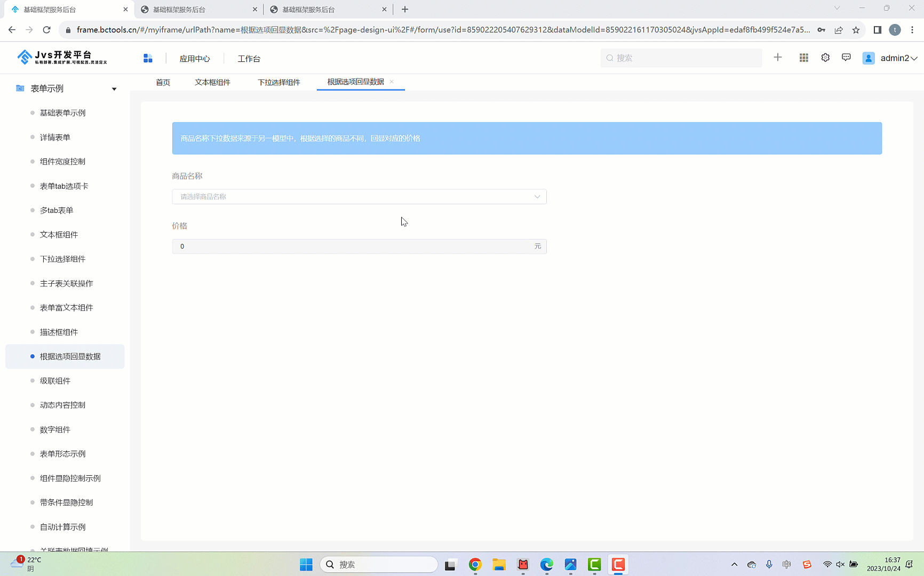The width and height of the screenshot is (924, 576).
Task: Open the taskbar clock and date
Action: [x=883, y=564]
